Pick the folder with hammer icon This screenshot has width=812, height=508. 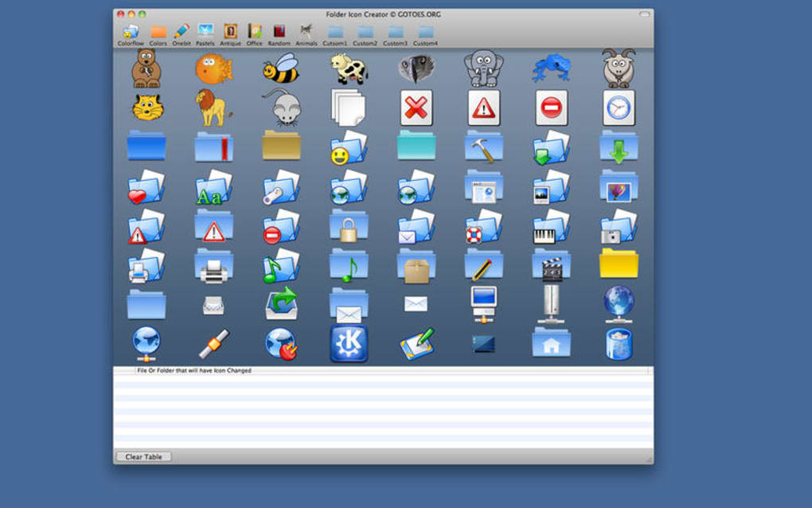point(483,146)
